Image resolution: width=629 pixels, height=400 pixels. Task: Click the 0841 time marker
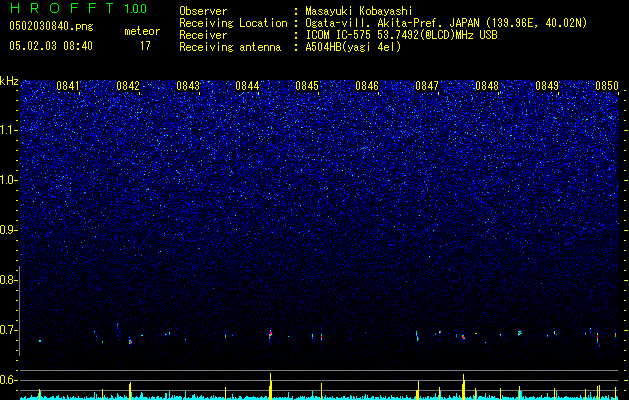tap(68, 86)
